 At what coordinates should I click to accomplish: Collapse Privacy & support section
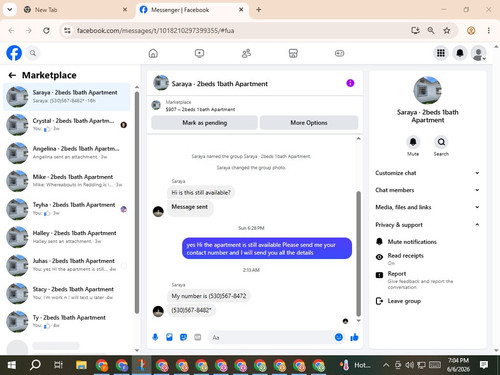[427, 225]
